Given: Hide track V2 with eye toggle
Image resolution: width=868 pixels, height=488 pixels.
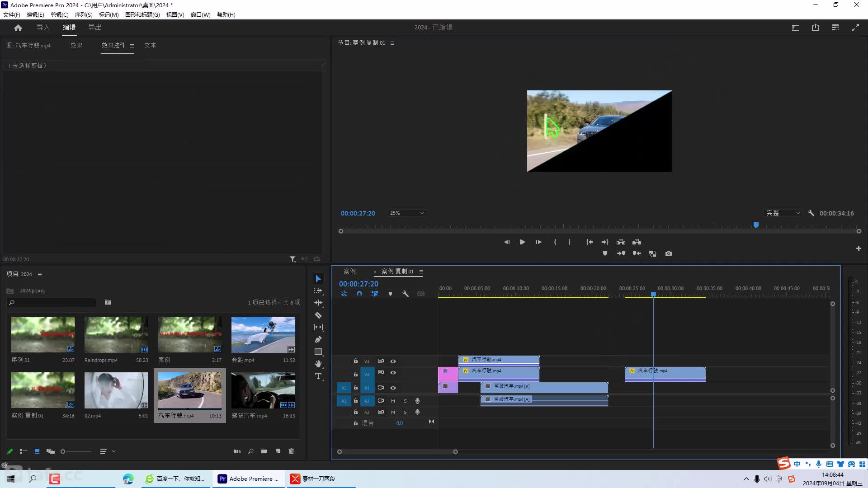Looking at the screenshot, I should point(393,373).
